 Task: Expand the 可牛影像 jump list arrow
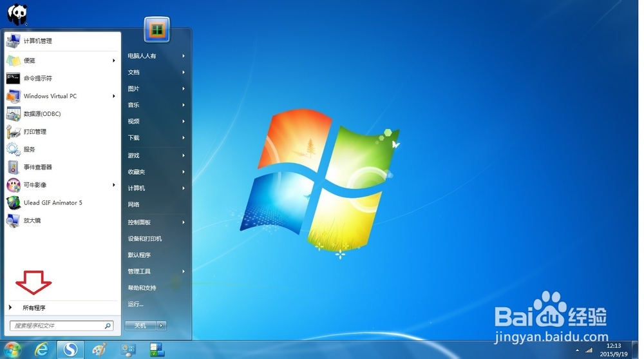coord(114,185)
